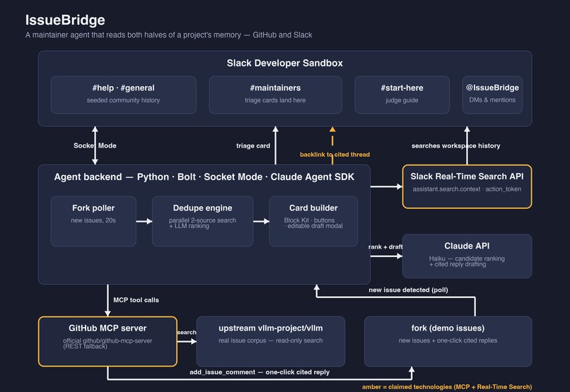Click the GitHub MCP server box
This screenshot has width=570, height=392.
pyautogui.click(x=107, y=341)
